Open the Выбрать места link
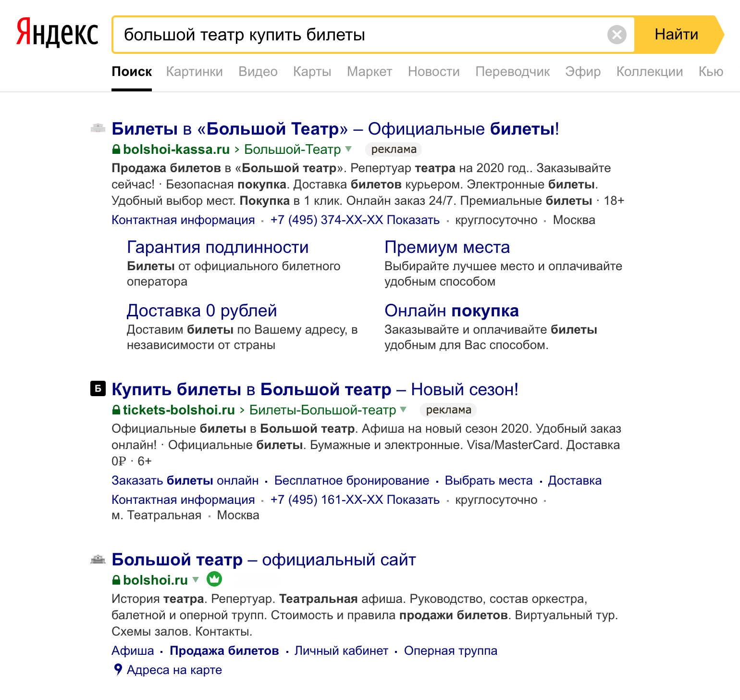Image resolution: width=740 pixels, height=700 pixels. coord(489,481)
